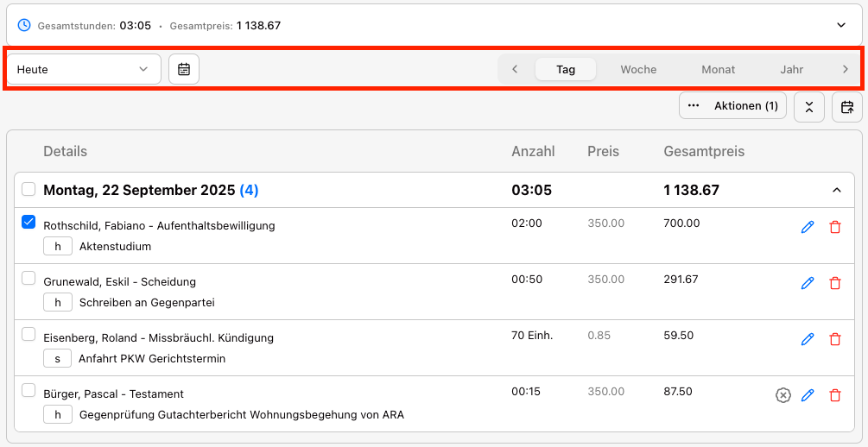Delete the Grunewald Scheidung entry
The image size is (868, 447).
(834, 283)
